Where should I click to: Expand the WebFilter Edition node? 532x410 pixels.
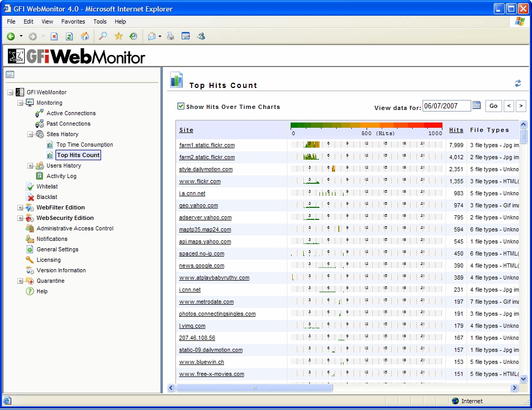20,207
